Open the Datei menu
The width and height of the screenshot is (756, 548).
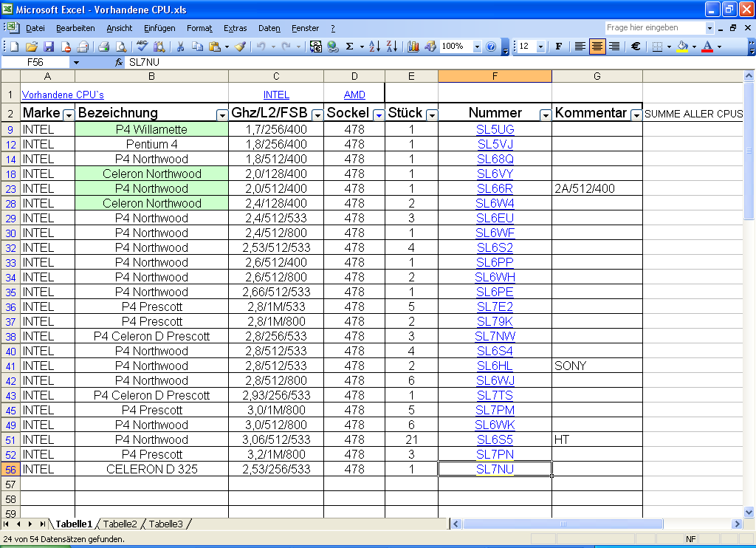(35, 29)
